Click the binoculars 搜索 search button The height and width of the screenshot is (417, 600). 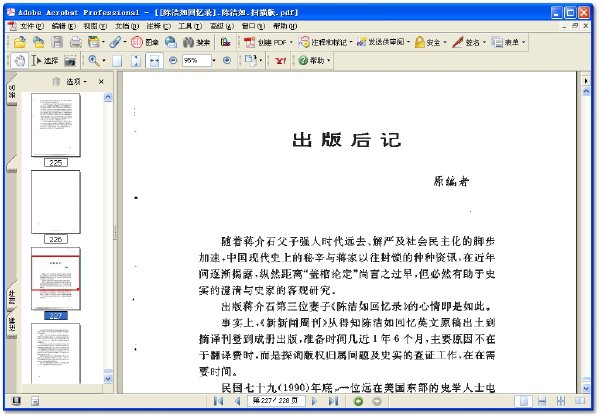(x=196, y=42)
